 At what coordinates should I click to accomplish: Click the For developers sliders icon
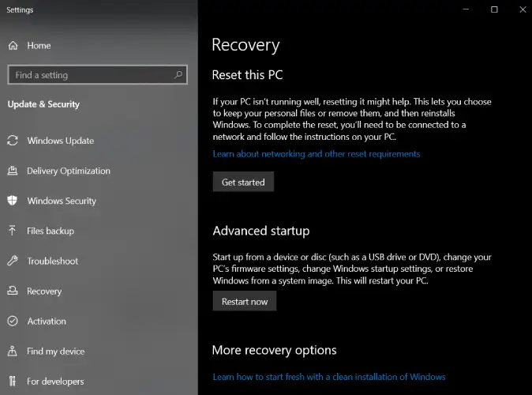tap(13, 381)
